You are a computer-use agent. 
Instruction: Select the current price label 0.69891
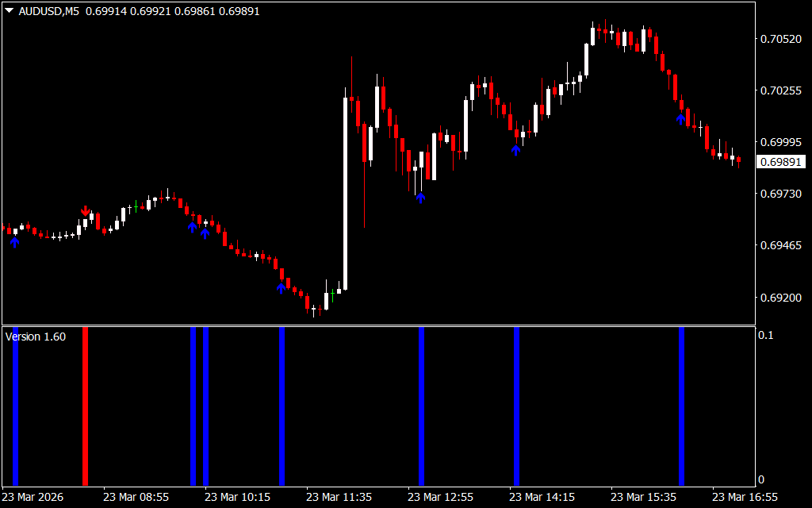point(780,162)
